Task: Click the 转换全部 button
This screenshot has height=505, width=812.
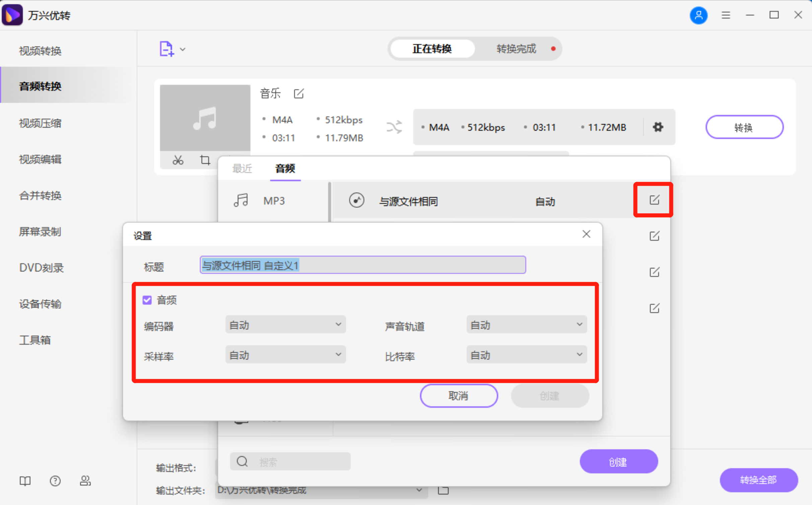Action: point(759,480)
